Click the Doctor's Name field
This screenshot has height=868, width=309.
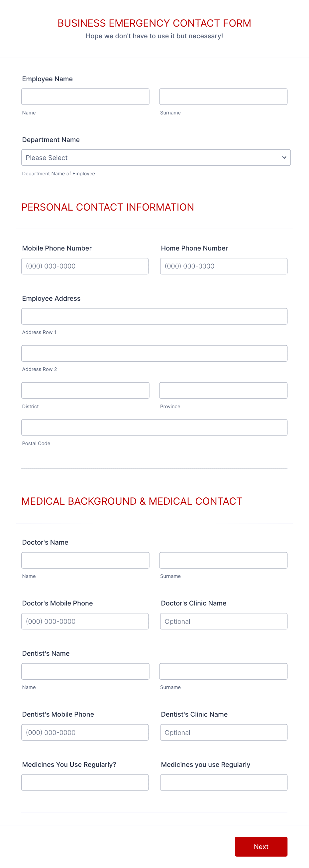85,560
